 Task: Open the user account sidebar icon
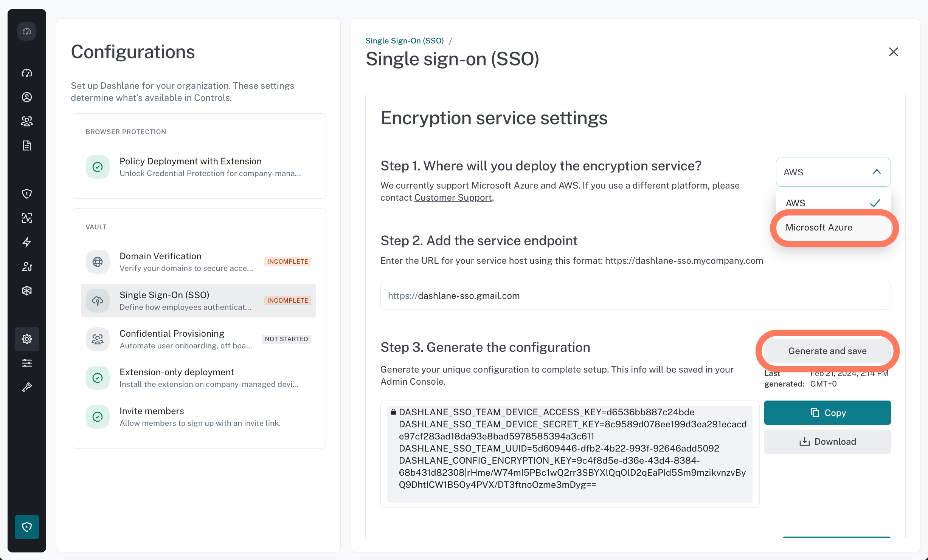[x=27, y=97]
